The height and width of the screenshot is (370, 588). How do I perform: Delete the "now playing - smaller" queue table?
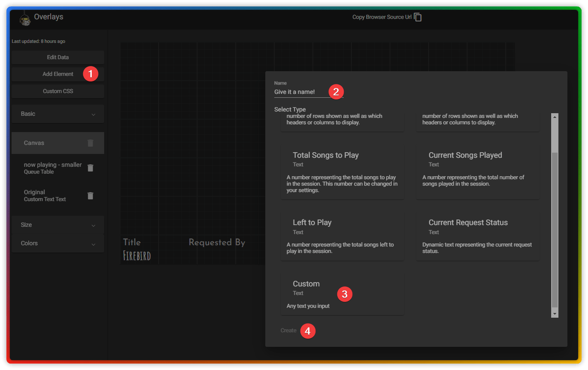(90, 168)
